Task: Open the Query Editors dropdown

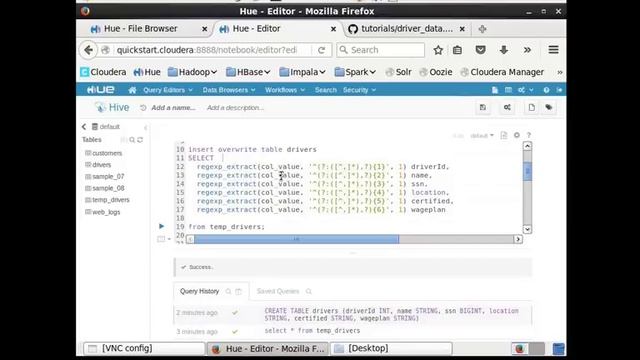Action: tap(168, 90)
